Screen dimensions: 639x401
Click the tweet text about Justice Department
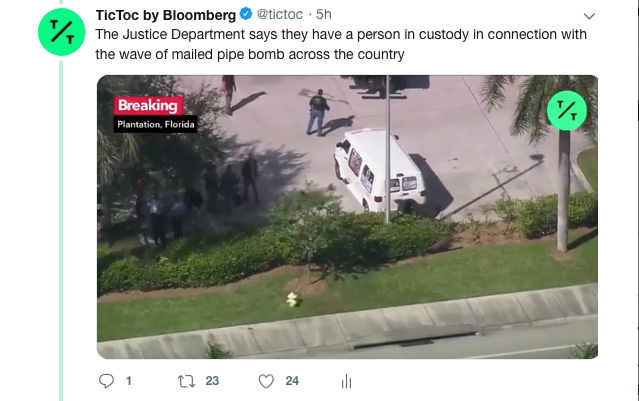click(x=341, y=44)
